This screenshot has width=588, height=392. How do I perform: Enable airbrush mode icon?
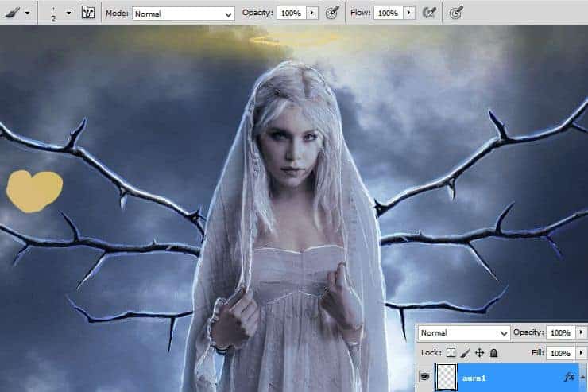pyautogui.click(x=430, y=13)
